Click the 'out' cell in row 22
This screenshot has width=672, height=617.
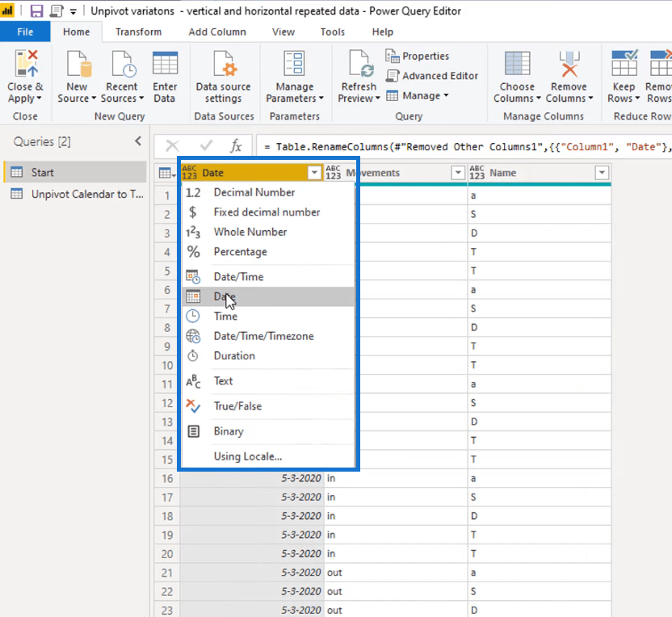396,591
